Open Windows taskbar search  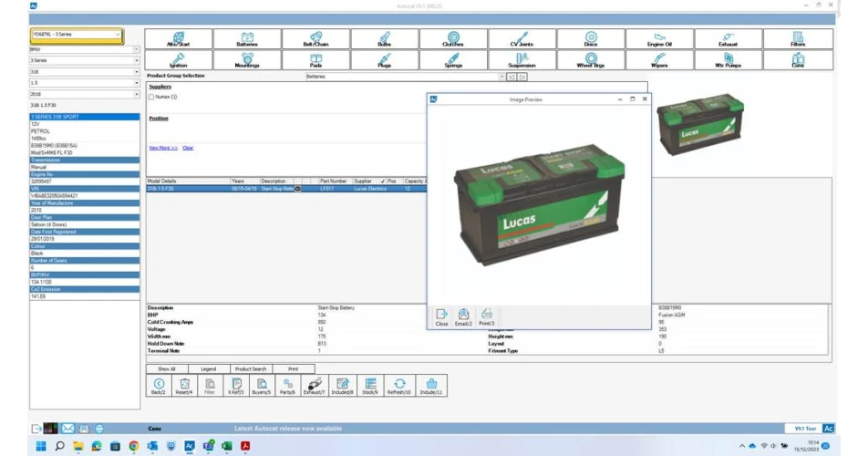tap(60, 446)
